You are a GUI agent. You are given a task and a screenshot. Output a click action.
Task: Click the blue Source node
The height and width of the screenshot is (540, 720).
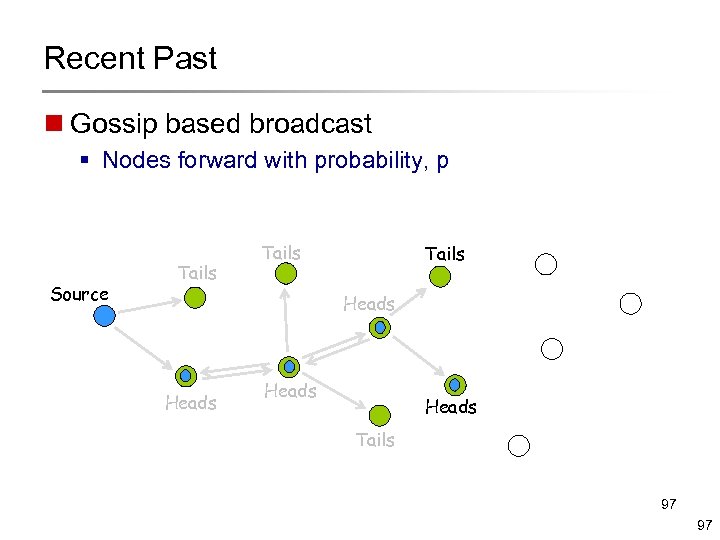pos(104,316)
